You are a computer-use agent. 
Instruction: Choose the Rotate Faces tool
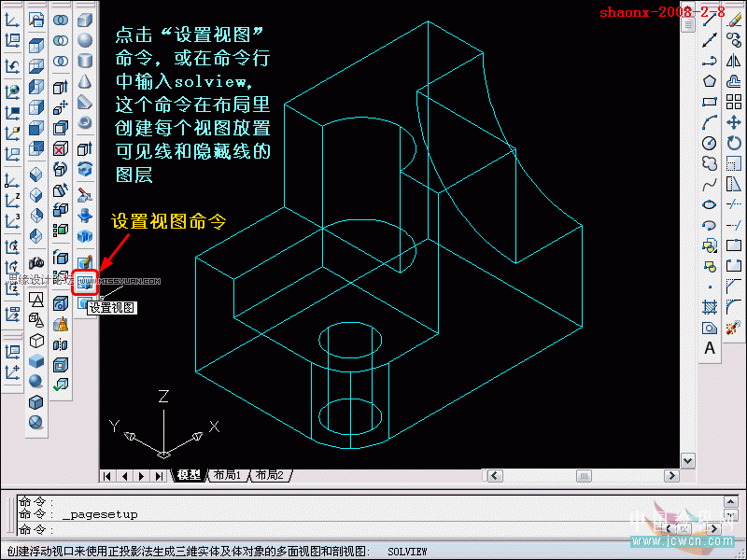pos(61,169)
